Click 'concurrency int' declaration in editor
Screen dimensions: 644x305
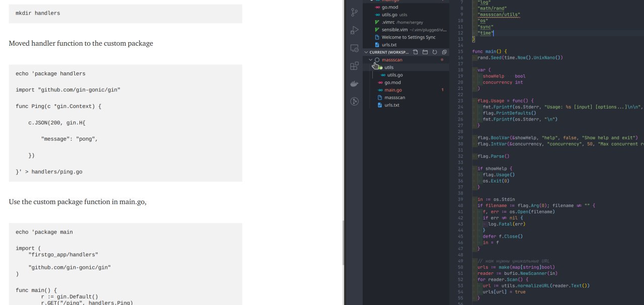coord(503,82)
